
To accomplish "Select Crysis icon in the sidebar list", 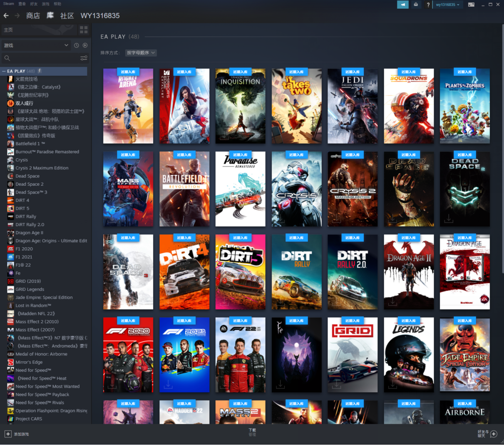I will [x=10, y=160].
